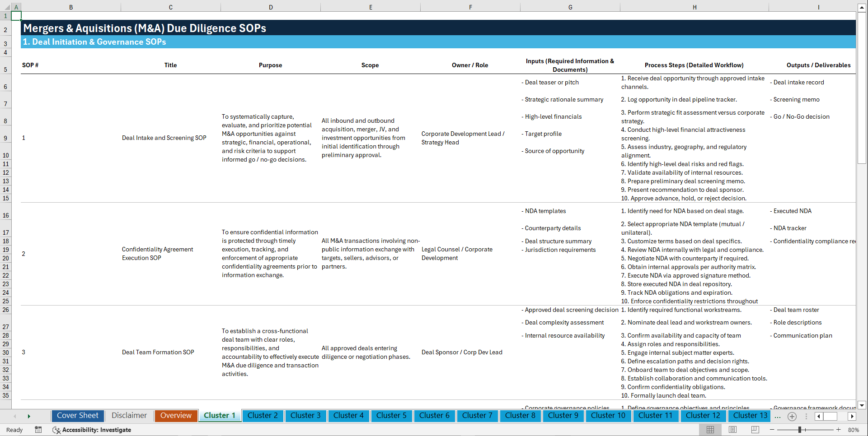
Task: Open the hidden sheets list via the ellipsis
Action: pyautogui.click(x=778, y=416)
